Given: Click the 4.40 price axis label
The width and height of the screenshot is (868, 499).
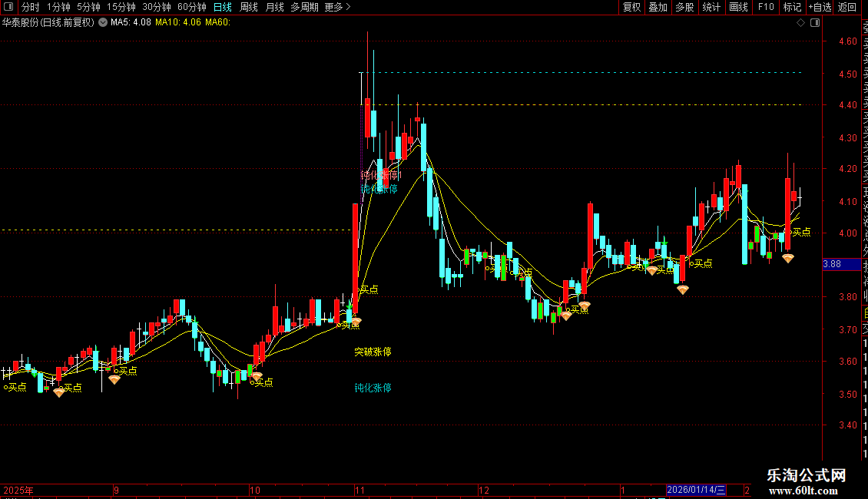Looking at the screenshot, I should click(848, 104).
